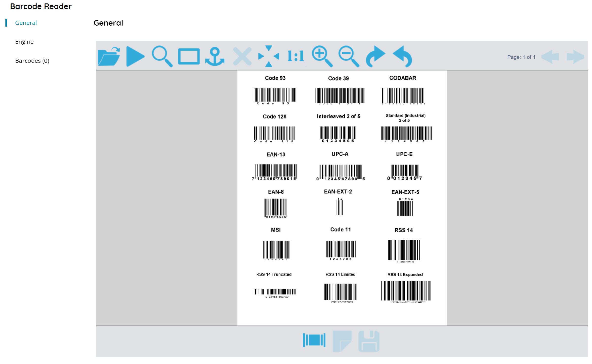Viewport: 592px width, 364px height.
Task: Click the Code 11 barcode sample
Action: tap(341, 250)
